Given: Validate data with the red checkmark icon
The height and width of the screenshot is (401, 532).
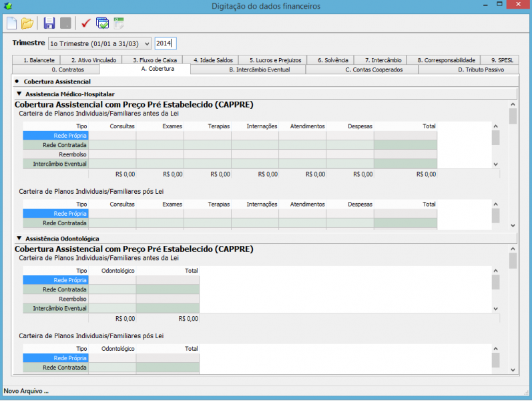Looking at the screenshot, I should tap(86, 23).
